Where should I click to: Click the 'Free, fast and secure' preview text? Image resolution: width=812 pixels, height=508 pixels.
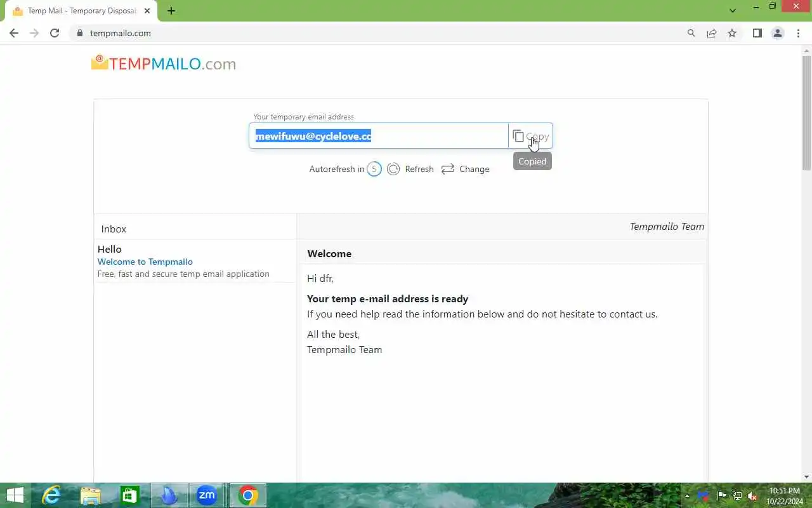[x=183, y=274]
